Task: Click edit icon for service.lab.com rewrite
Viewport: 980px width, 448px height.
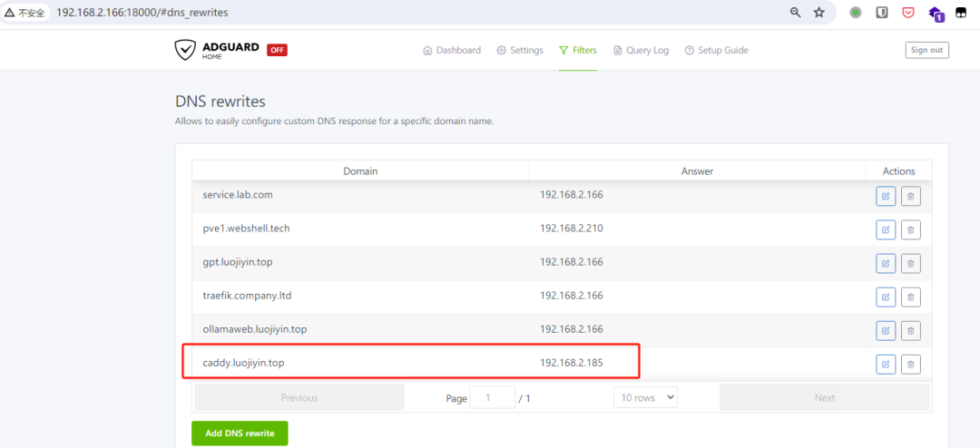Action: [885, 196]
